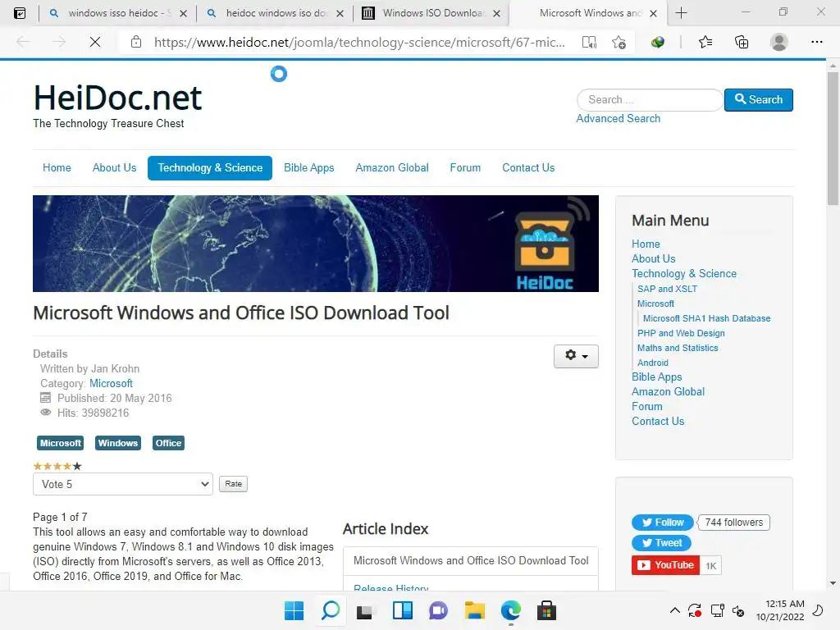Open Contact Us in the top navigation
Image resolution: width=840 pixels, height=630 pixels.
click(528, 167)
